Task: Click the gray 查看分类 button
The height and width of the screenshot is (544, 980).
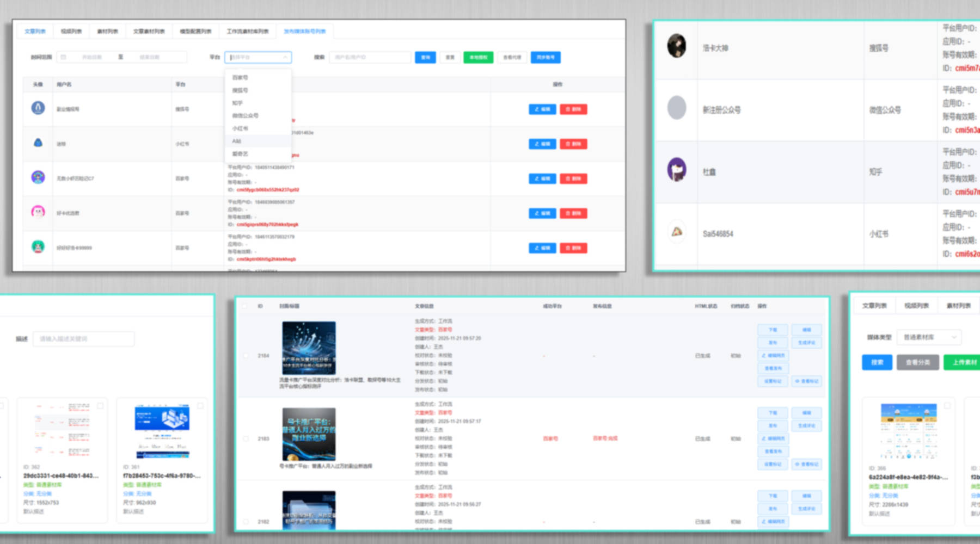Action: pyautogui.click(x=917, y=362)
